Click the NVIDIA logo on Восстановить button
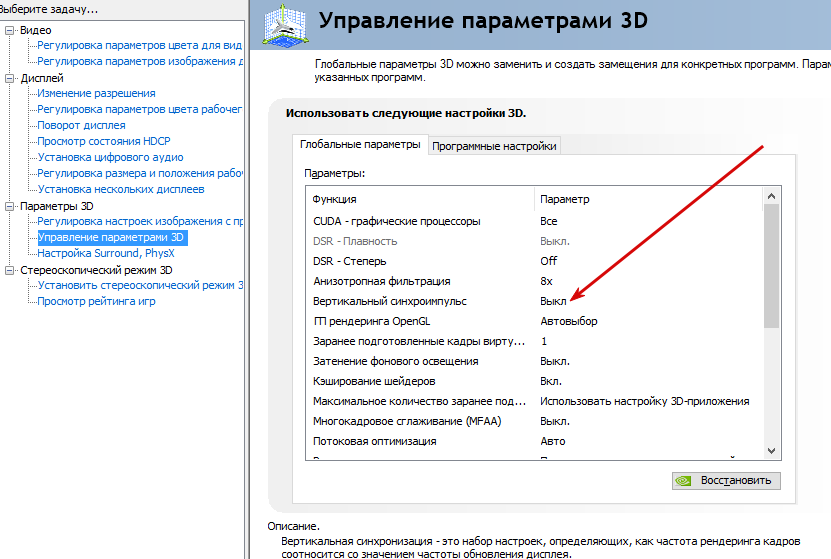This screenshot has height=559, width=831. (685, 480)
